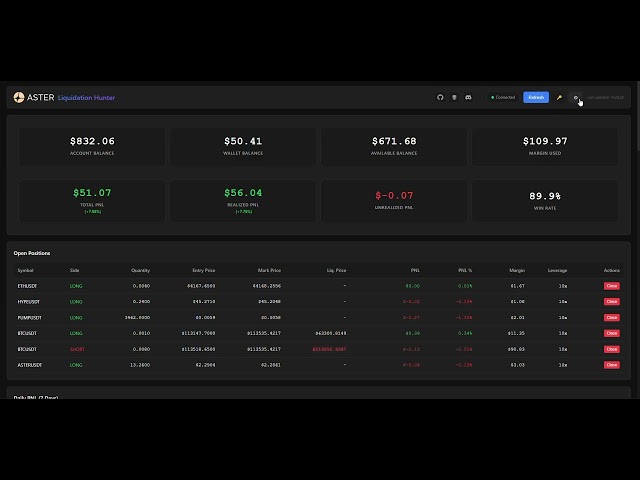
Task: Click the PUMPUSDT symbol cell
Action: point(29,318)
